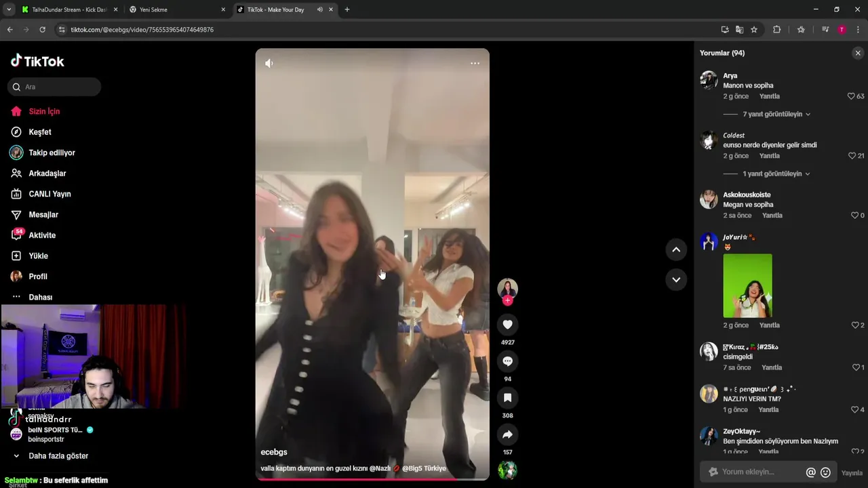868x488 pixels.
Task: Open the @Big5 Türkiye mention in caption
Action: click(x=424, y=468)
